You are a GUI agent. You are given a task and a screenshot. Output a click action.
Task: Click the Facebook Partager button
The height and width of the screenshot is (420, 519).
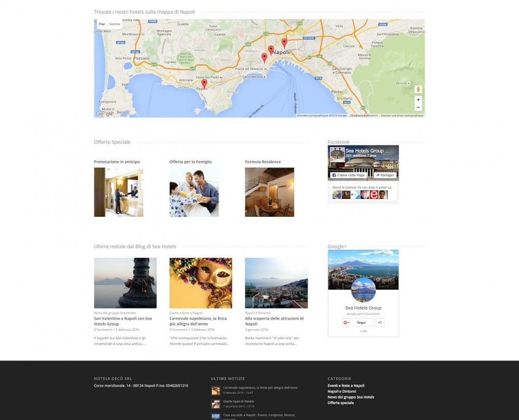click(385, 175)
